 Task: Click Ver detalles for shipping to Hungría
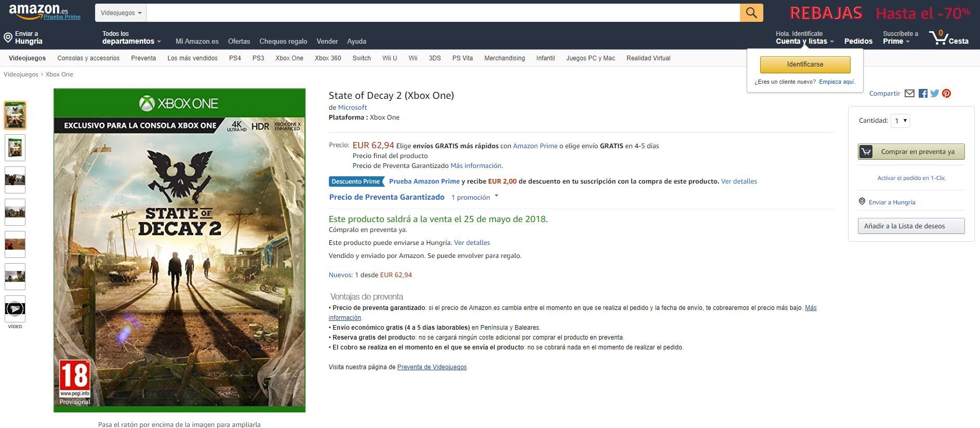(472, 243)
